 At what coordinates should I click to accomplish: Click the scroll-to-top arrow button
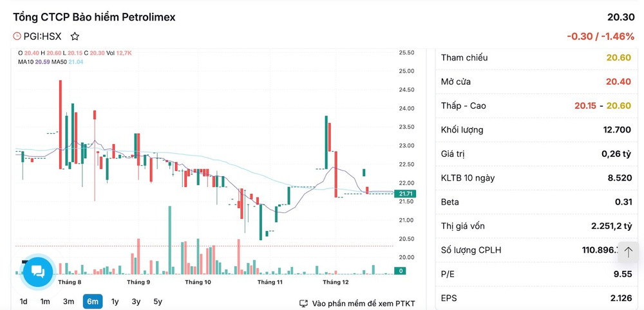pos(629,252)
